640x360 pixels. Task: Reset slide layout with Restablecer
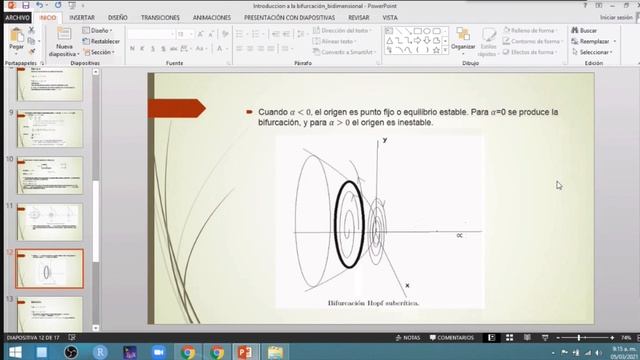pos(101,41)
